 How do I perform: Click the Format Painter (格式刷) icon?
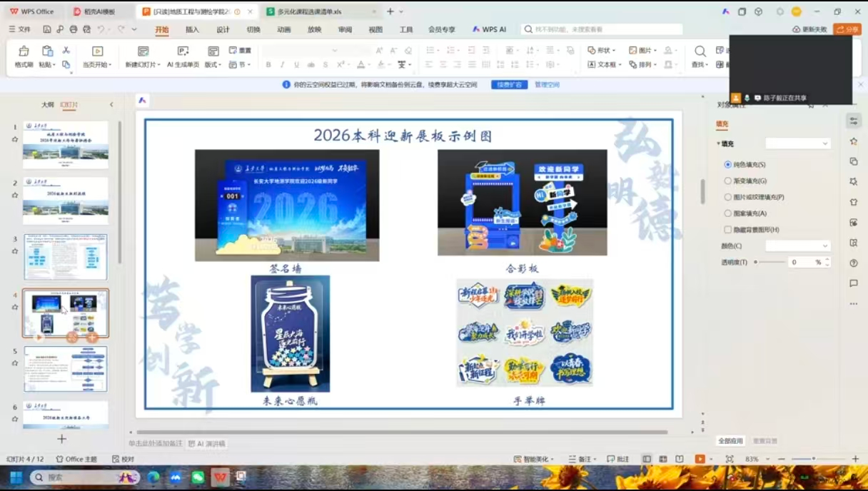(24, 51)
